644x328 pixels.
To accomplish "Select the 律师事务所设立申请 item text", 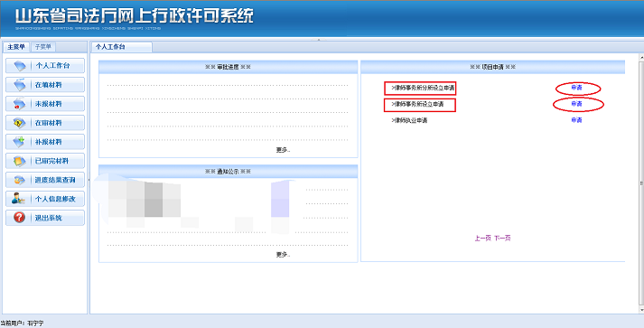I will coord(417,105).
